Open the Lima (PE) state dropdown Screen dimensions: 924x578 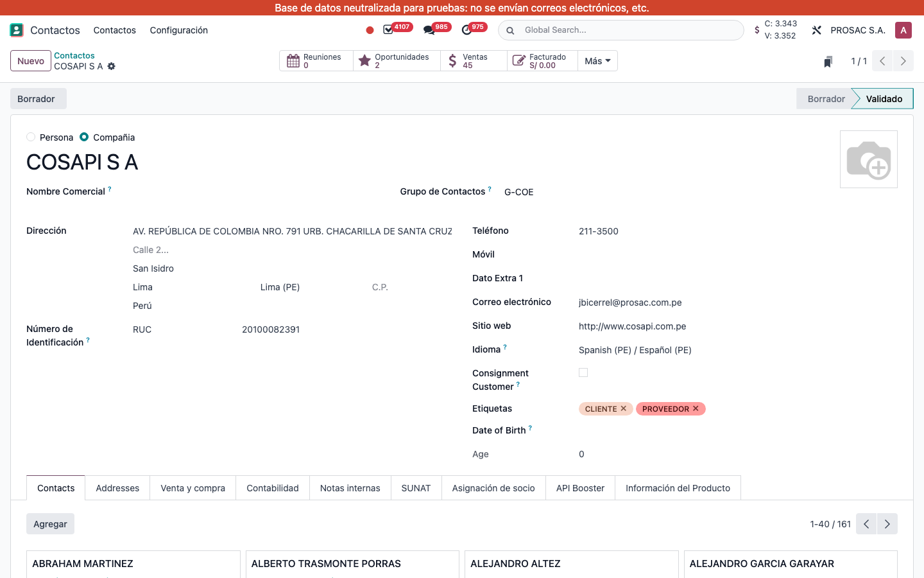(311, 287)
